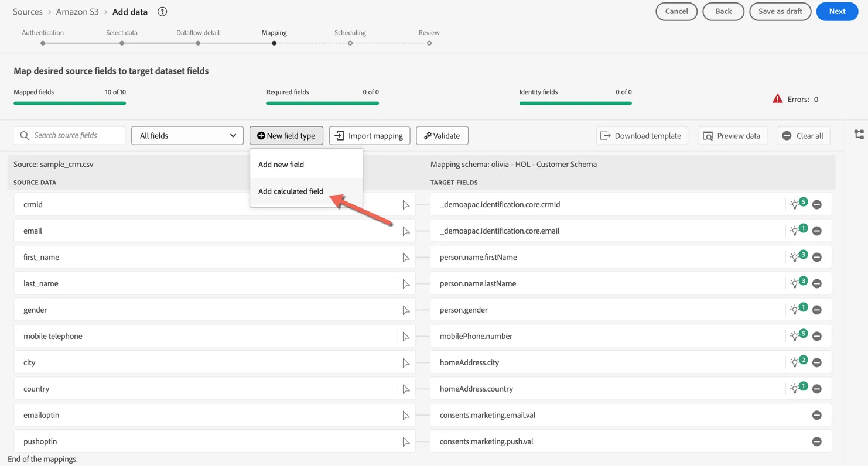Open the schema tree view icon at right edge
This screenshot has height=466, width=868.
pos(859,135)
